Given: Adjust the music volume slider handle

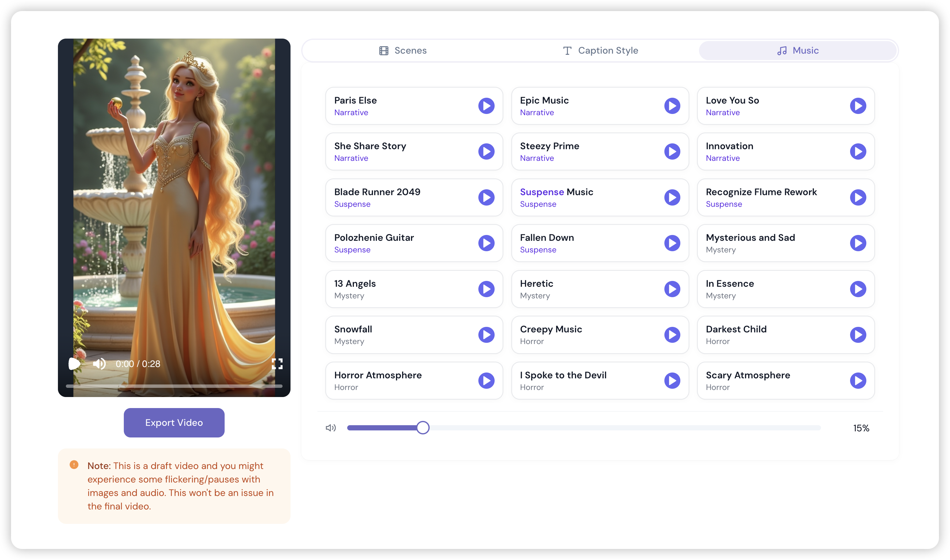Looking at the screenshot, I should coord(423,428).
